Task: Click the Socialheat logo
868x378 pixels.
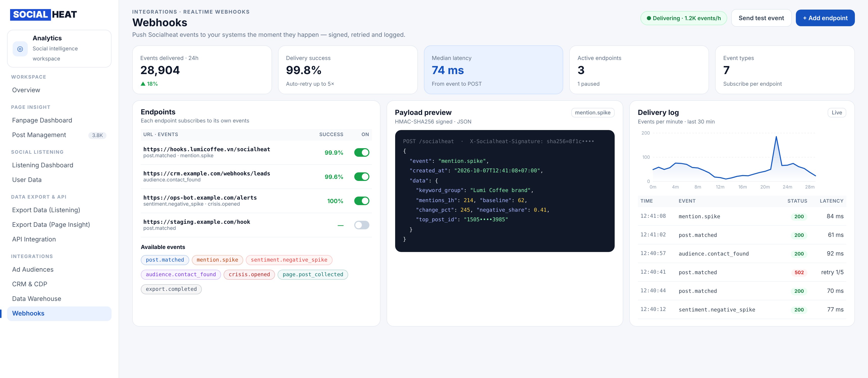Action: [43, 14]
